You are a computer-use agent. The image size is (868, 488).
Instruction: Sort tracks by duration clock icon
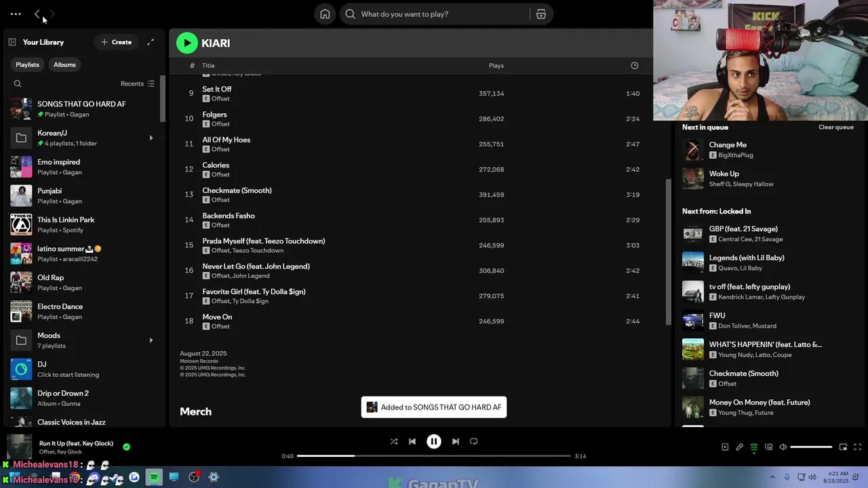pos(635,66)
